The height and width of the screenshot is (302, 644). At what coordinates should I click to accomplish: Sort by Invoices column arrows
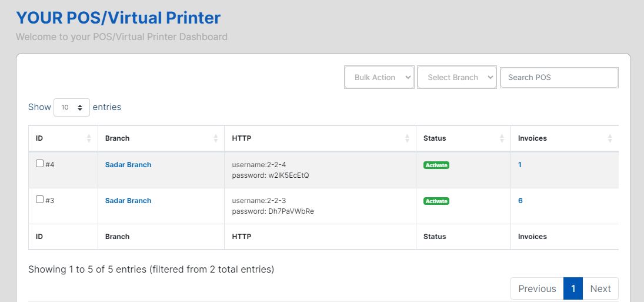(610, 138)
